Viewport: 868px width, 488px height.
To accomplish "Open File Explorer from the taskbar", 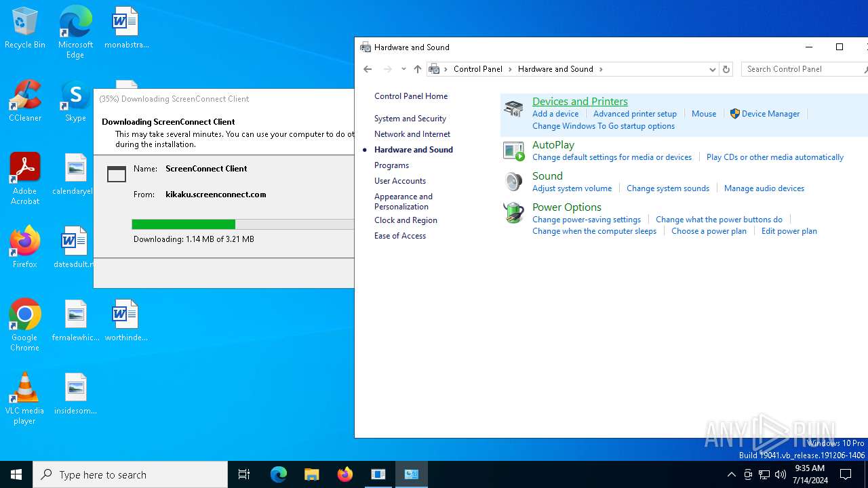I will [312, 474].
